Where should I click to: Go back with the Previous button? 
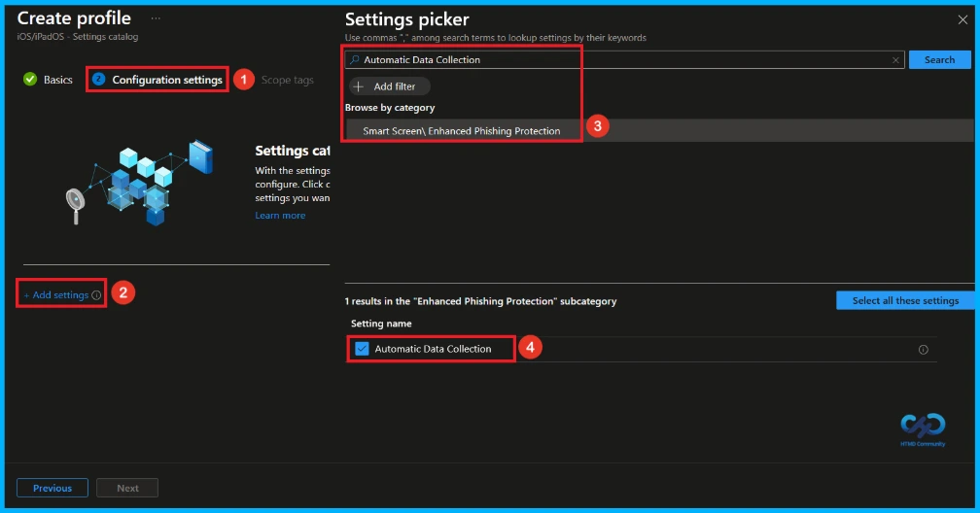(x=52, y=488)
